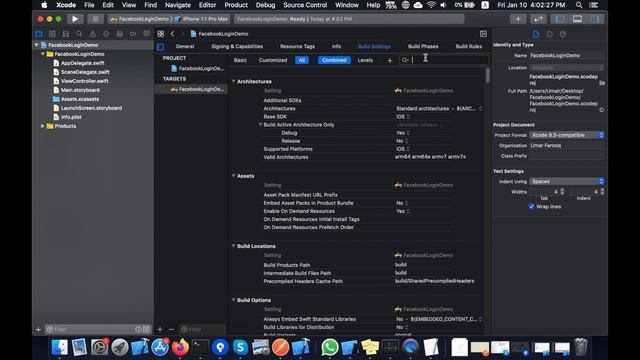Open the related items grid menu
640x360 pixels.
coord(160,34)
